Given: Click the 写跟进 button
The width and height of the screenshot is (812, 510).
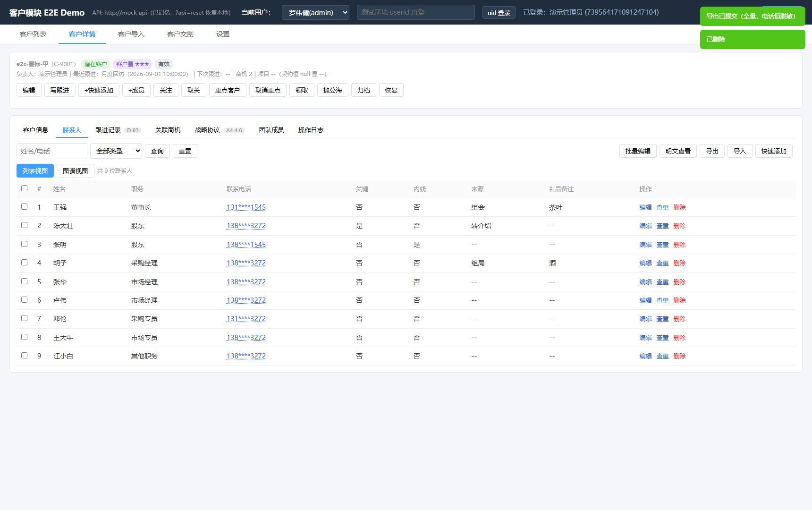Looking at the screenshot, I should tap(60, 90).
